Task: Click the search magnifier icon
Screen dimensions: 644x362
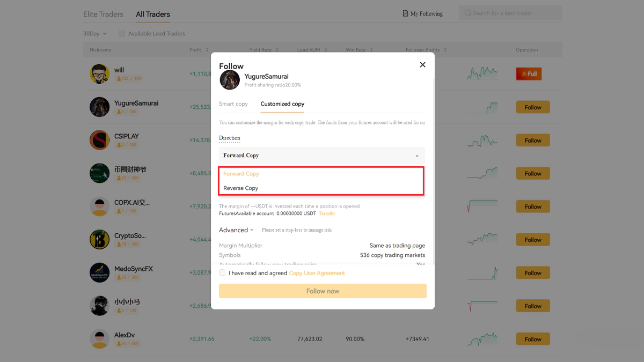Action: [467, 13]
